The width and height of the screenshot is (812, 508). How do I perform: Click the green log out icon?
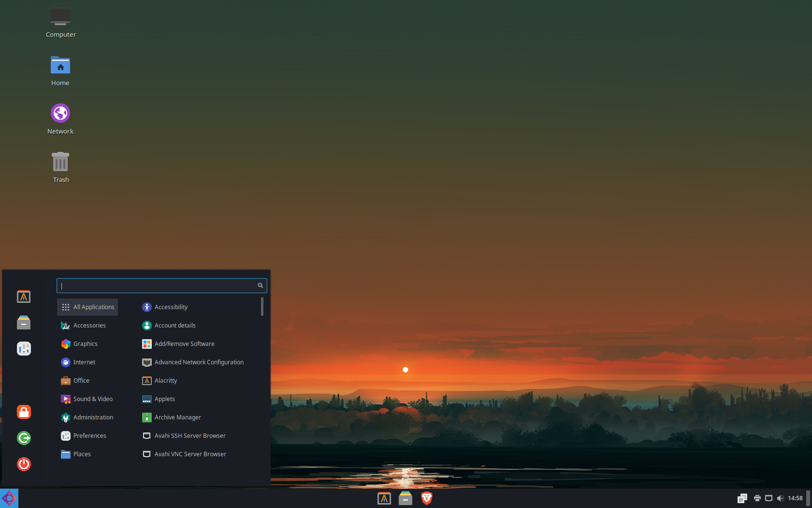point(24,438)
